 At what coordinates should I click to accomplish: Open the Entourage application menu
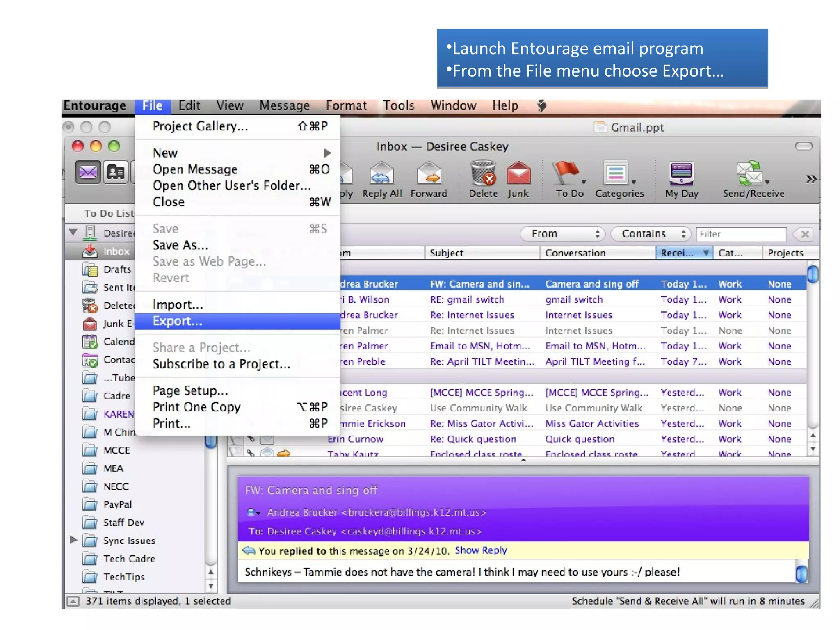(95, 106)
